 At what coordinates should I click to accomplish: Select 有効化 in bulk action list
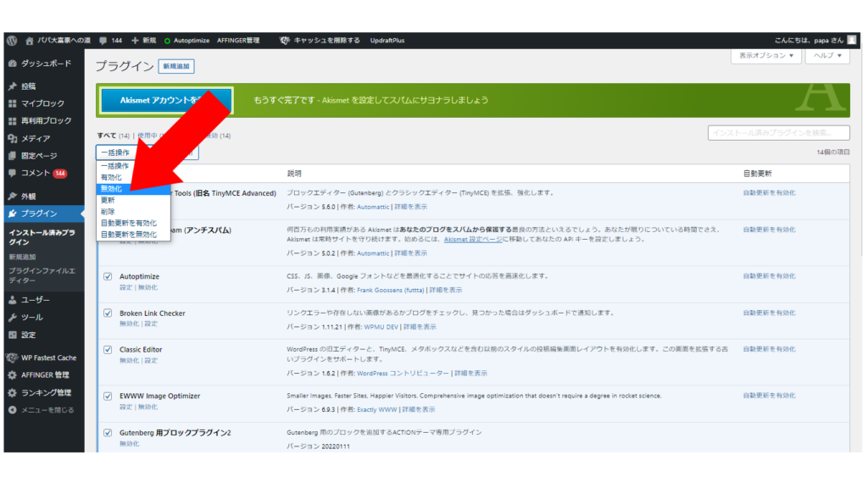click(x=133, y=178)
